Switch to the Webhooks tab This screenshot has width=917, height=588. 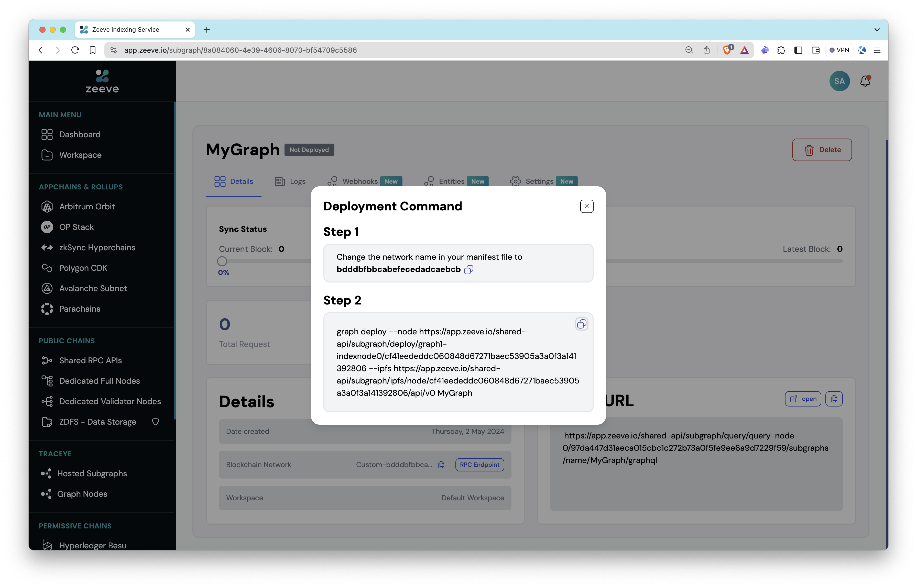pos(365,181)
